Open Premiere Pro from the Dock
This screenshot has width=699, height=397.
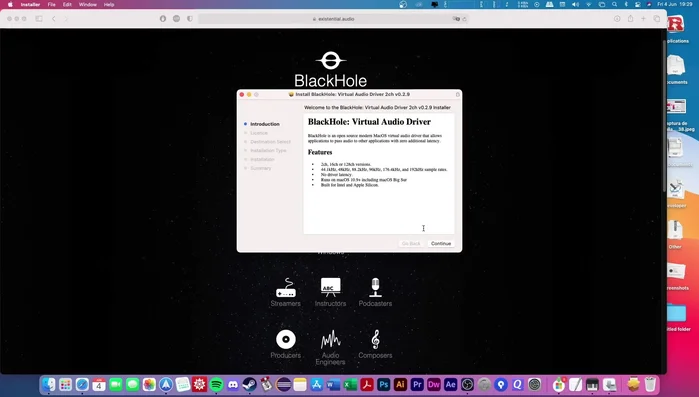417,384
